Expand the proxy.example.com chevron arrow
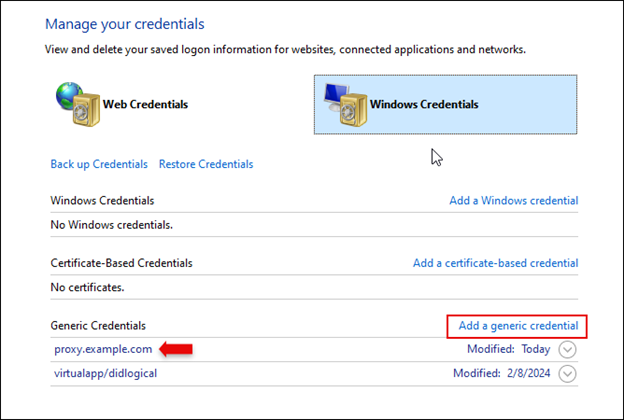 (568, 350)
